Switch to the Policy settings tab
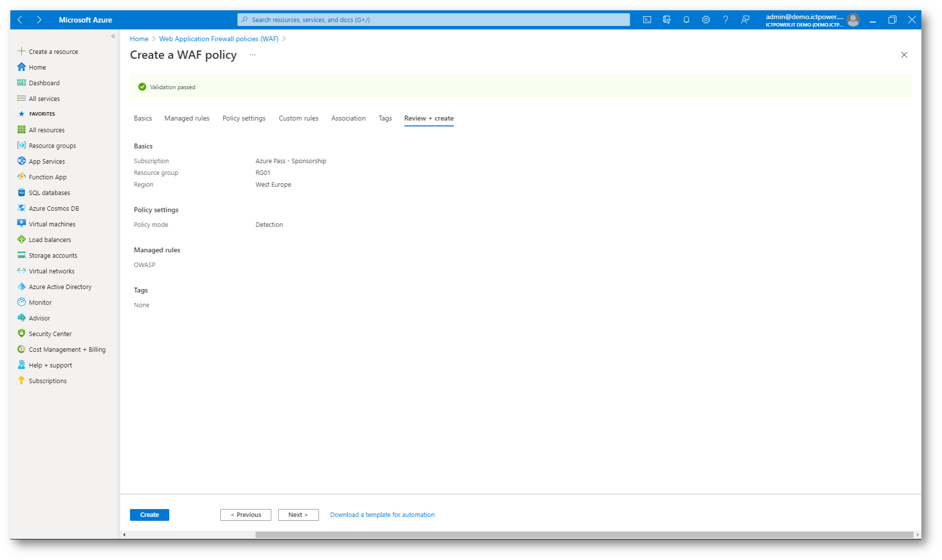This screenshot has height=560, width=942. 244,118
